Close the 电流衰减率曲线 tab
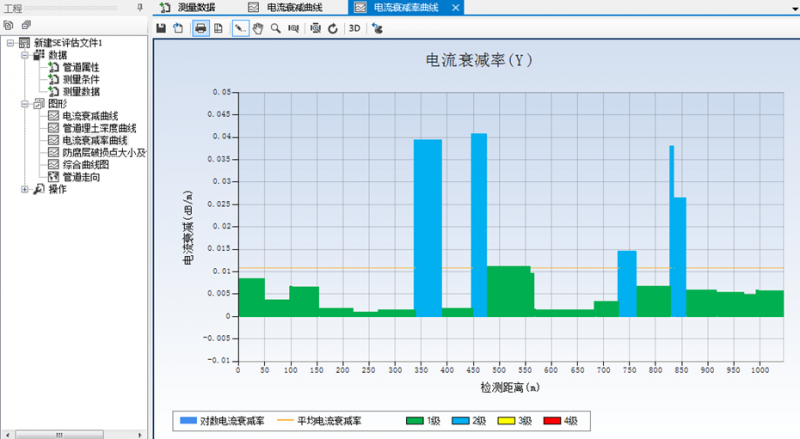Screen dimensions: 800x439 456,8
